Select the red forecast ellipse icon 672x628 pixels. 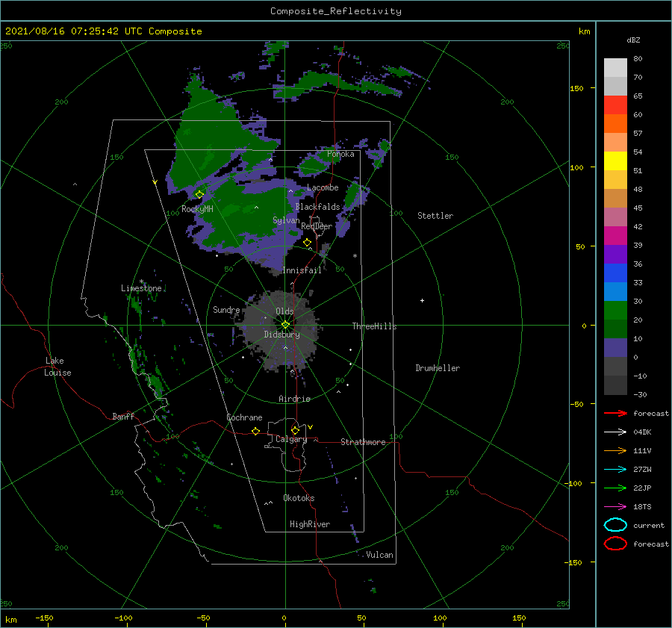(x=615, y=544)
